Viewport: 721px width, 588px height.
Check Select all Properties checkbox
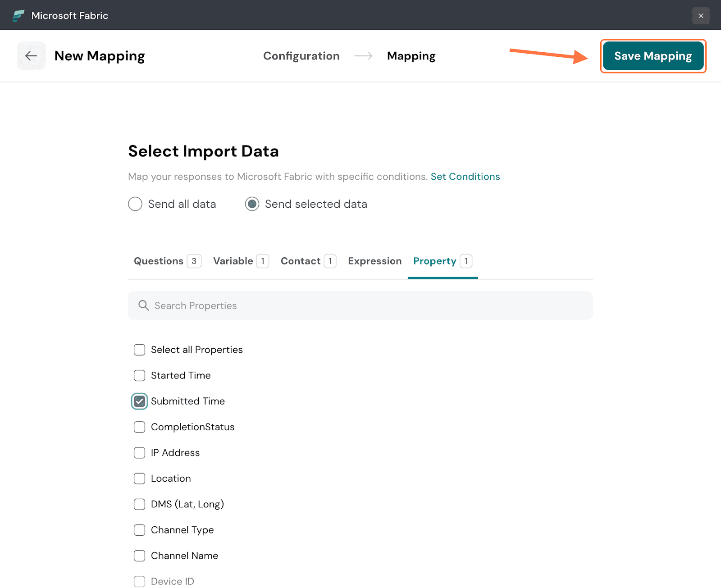click(140, 350)
